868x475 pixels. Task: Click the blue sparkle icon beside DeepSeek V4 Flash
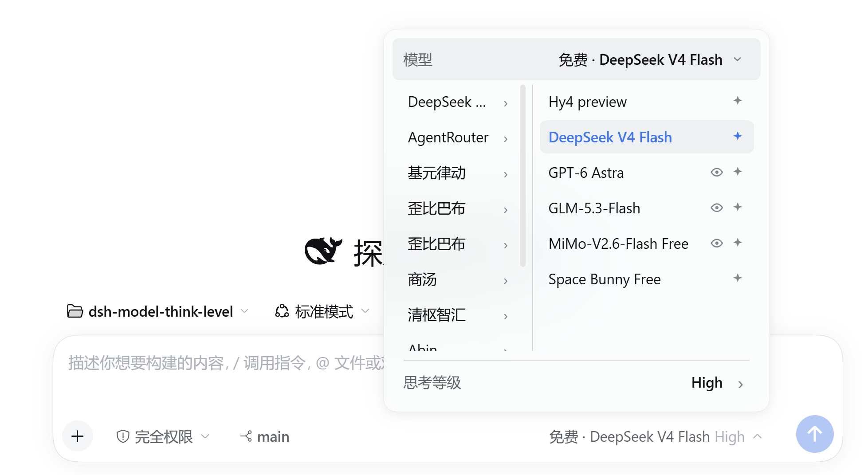[x=737, y=136]
